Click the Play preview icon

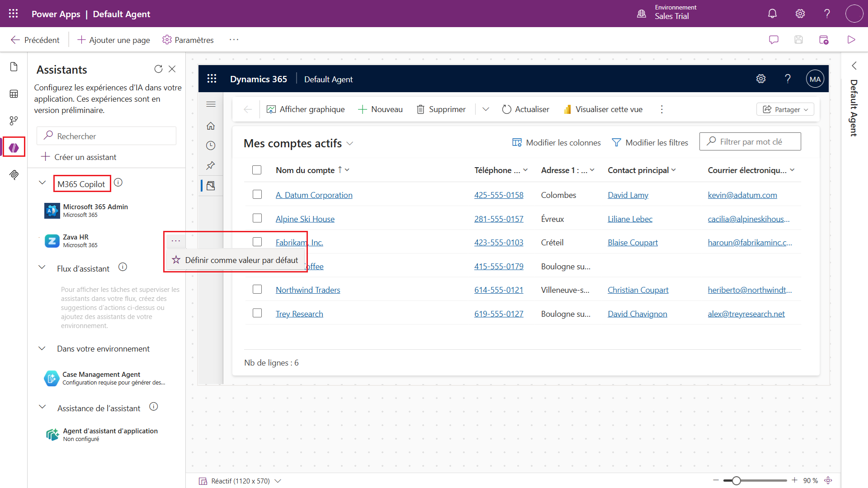click(x=851, y=40)
